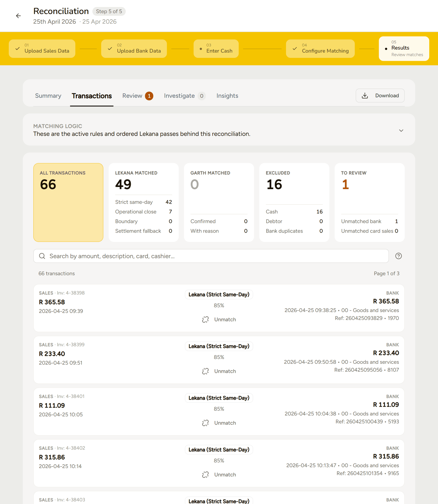Click Unmatch on invoice 4-38402
The image size is (438, 504).
point(219,474)
